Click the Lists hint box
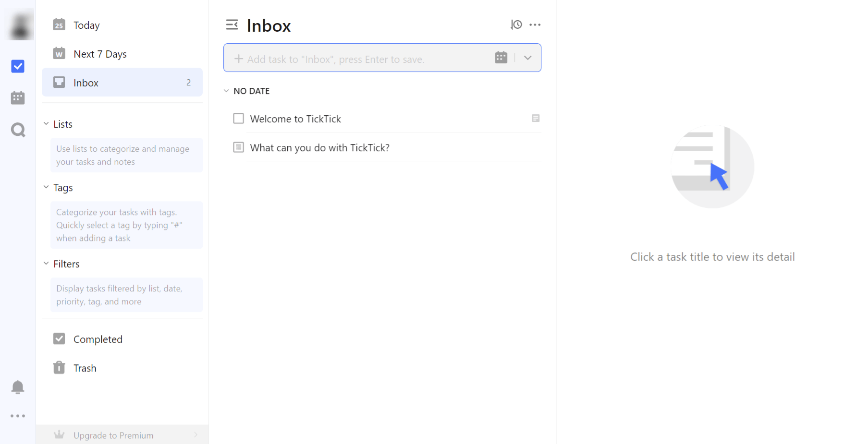Screen dimensions: 868x444 [126, 155]
